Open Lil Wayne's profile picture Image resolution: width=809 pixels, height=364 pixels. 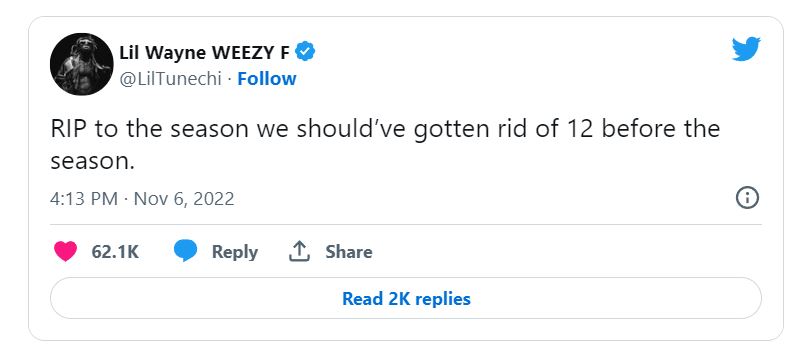pos(82,64)
